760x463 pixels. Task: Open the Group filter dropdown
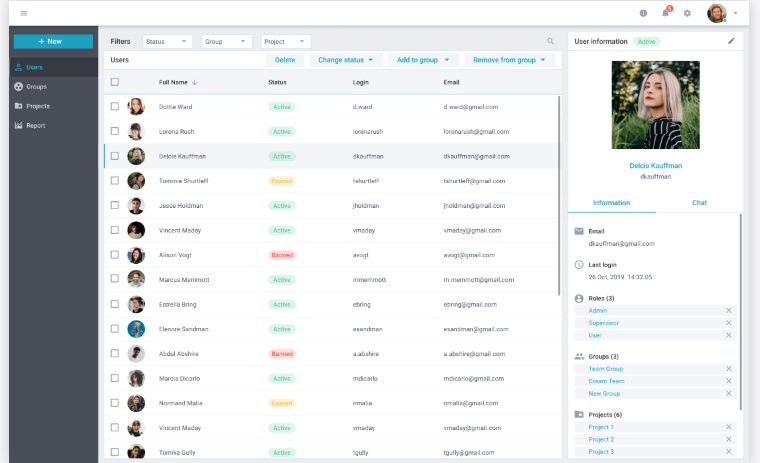pyautogui.click(x=226, y=42)
